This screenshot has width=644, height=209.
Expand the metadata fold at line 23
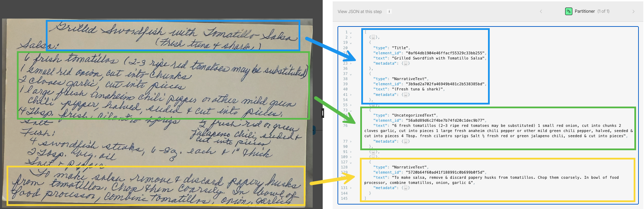tap(351, 64)
